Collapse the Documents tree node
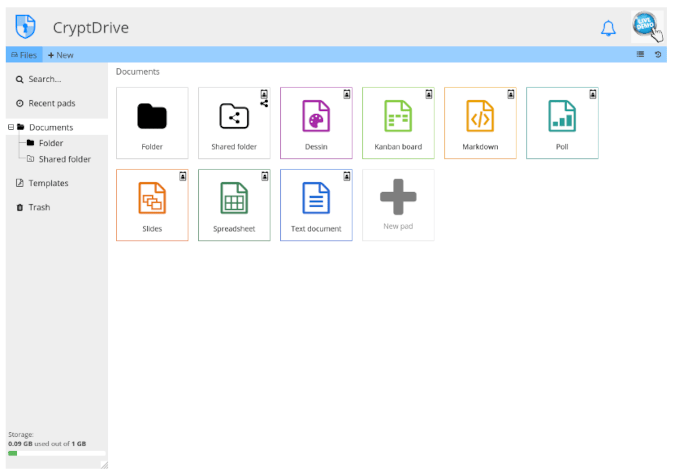The width and height of the screenshot is (675, 476). point(11,127)
